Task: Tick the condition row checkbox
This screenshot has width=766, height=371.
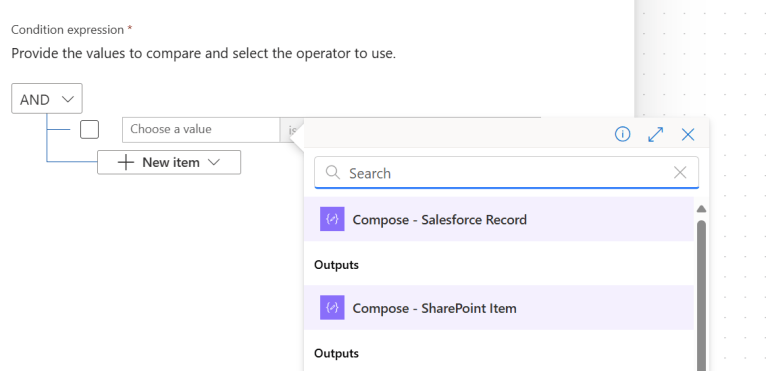Action: (89, 130)
